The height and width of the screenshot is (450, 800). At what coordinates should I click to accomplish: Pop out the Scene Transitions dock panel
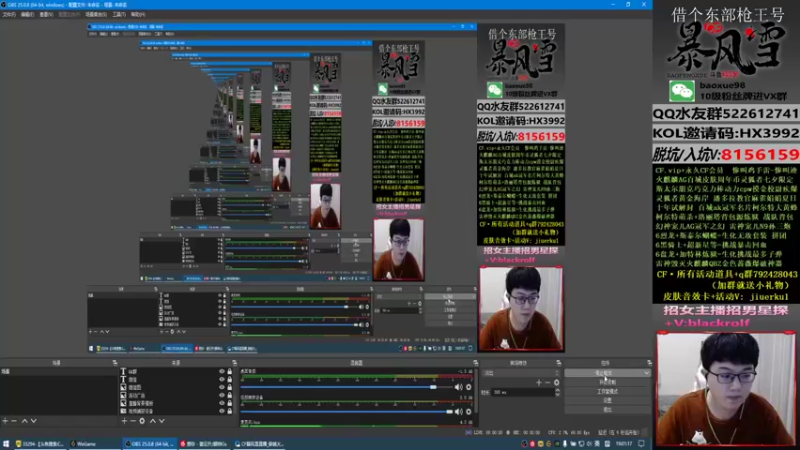coord(558,363)
